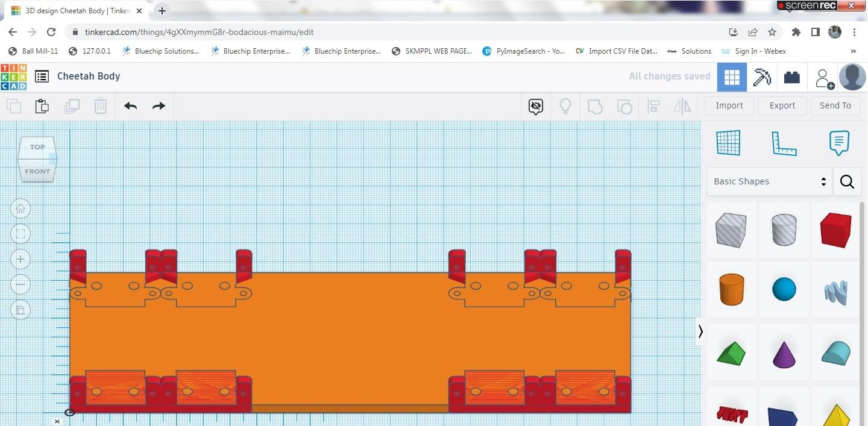Switch to 3D design grid view

point(732,77)
